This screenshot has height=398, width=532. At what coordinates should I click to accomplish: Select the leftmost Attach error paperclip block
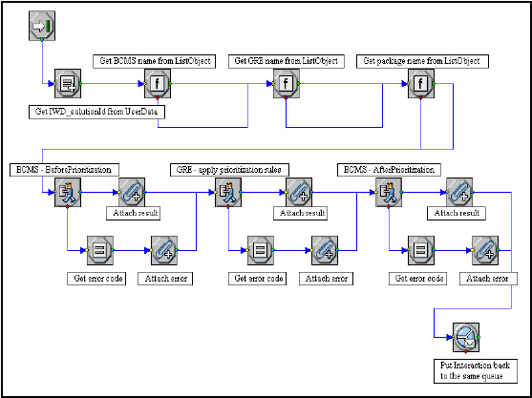164,250
